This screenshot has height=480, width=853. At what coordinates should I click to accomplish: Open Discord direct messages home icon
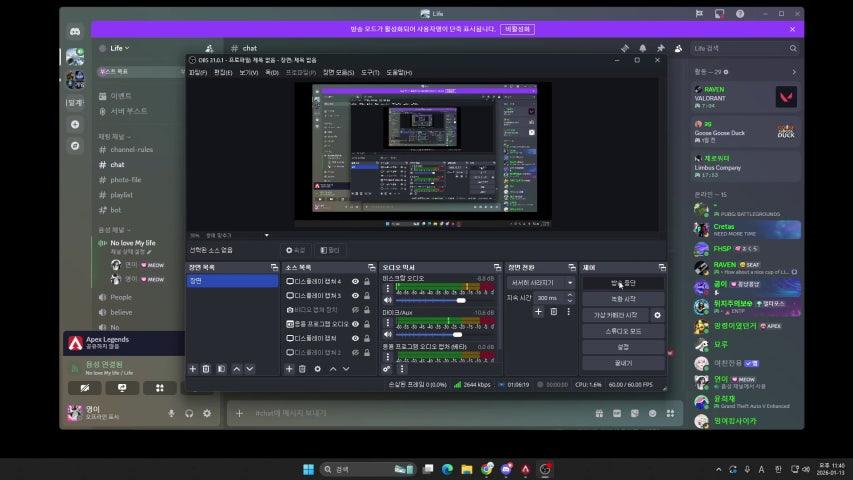[x=74, y=33]
